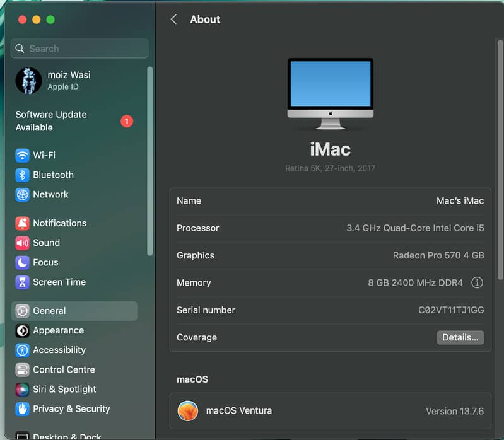Click the moiz Wasi profile avatar
This screenshot has height=440, width=504.
(28, 81)
